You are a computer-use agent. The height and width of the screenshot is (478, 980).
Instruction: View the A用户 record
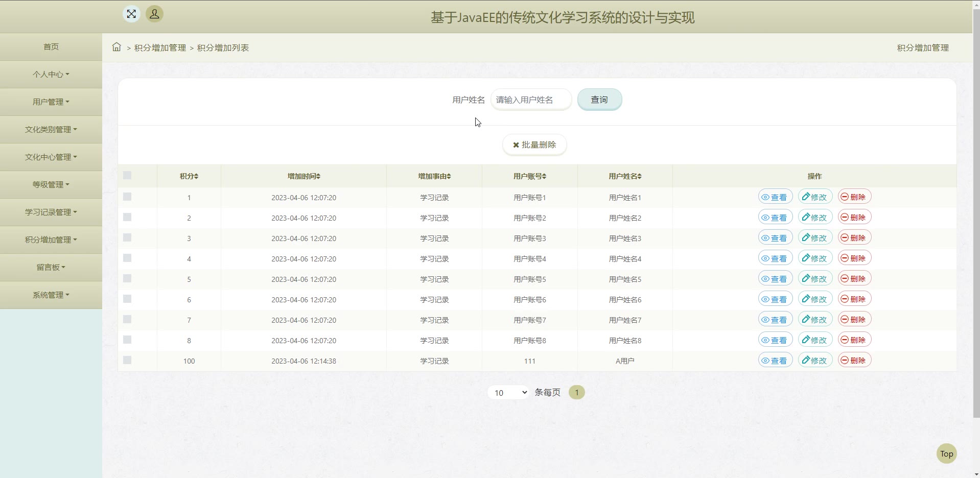point(775,360)
